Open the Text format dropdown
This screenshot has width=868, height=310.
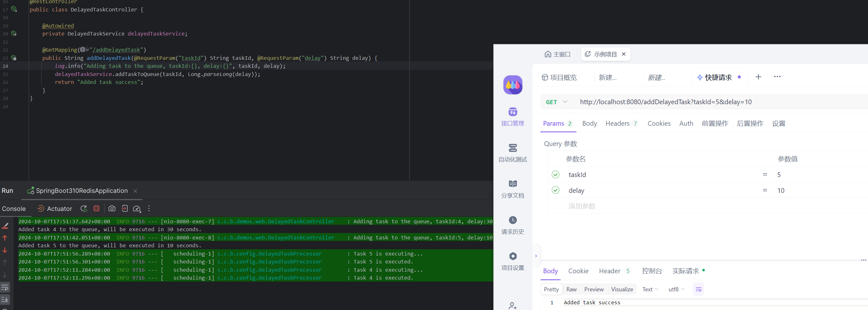pos(650,289)
